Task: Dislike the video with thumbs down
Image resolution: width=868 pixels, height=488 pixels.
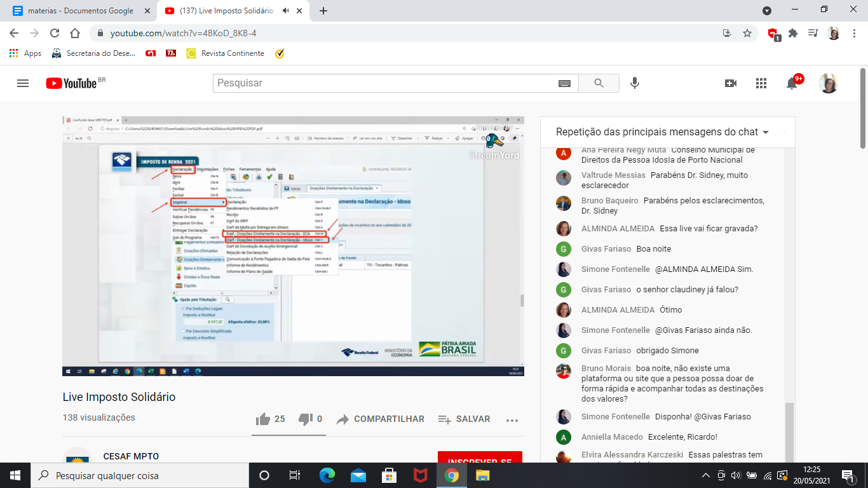Action: coord(305,419)
